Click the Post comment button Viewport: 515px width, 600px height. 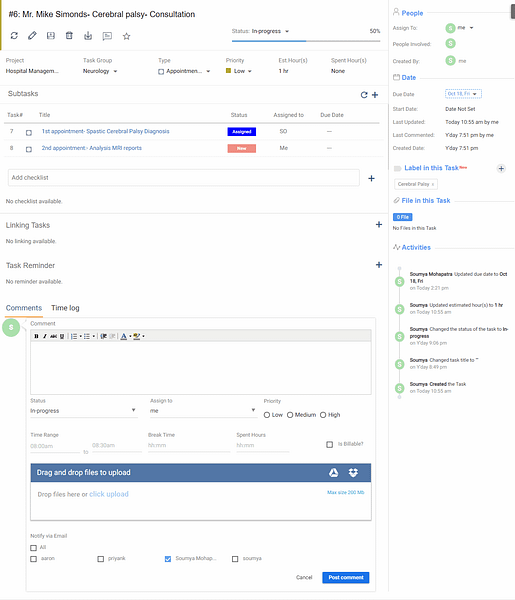[x=346, y=577]
